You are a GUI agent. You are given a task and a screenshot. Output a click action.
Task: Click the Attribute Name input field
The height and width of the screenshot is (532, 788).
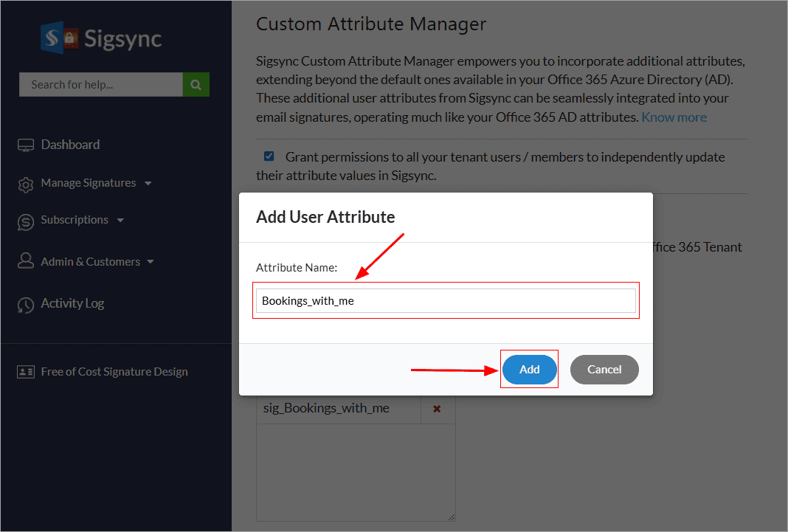pyautogui.click(x=446, y=300)
